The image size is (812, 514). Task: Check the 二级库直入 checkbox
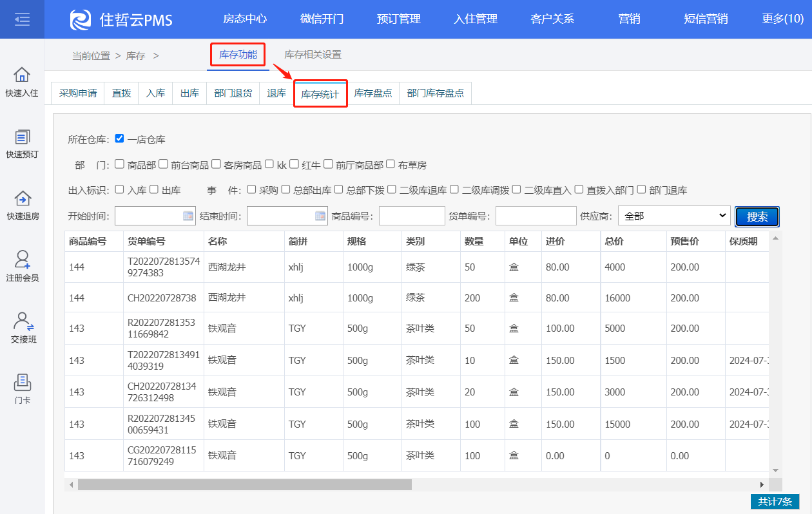[x=516, y=189]
